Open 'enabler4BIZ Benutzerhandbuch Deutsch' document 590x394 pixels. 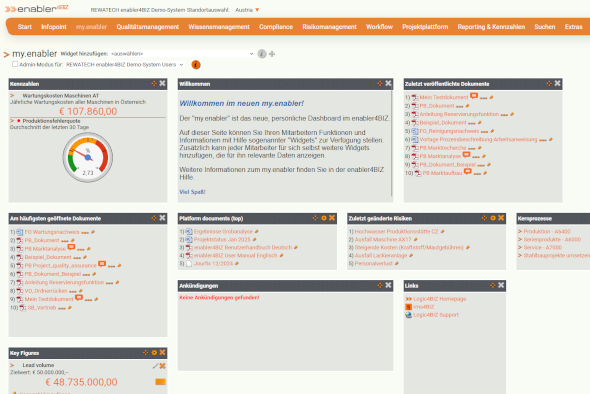click(243, 248)
